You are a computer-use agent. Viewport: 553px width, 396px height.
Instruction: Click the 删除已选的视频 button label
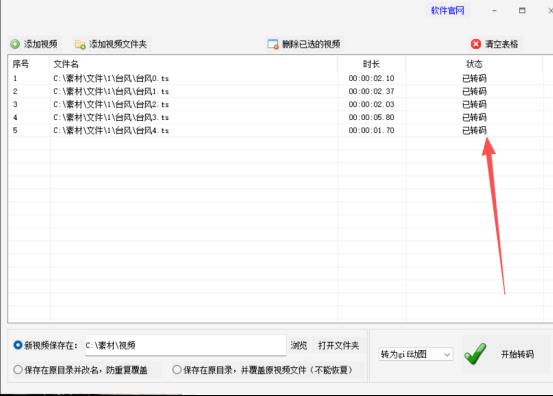point(311,44)
